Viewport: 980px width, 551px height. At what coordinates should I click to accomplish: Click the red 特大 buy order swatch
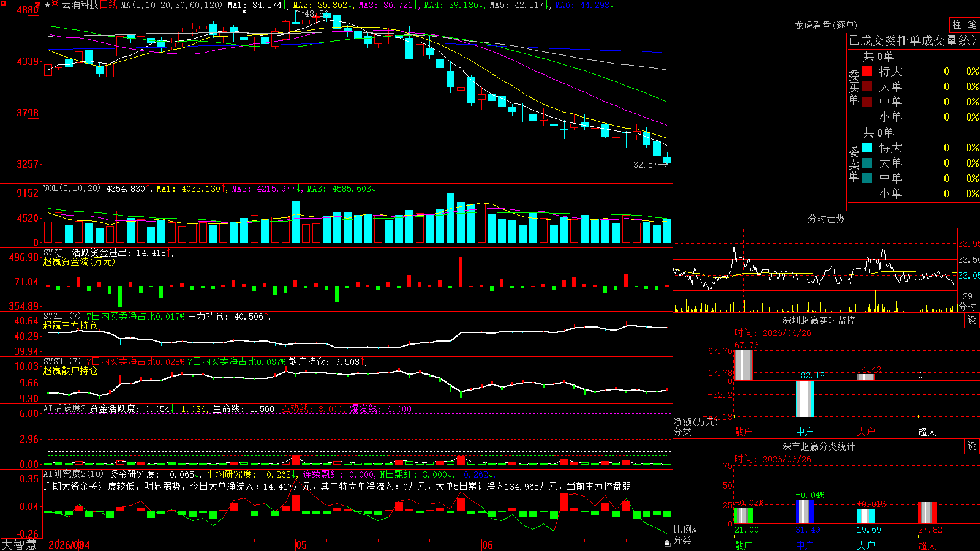[867, 71]
